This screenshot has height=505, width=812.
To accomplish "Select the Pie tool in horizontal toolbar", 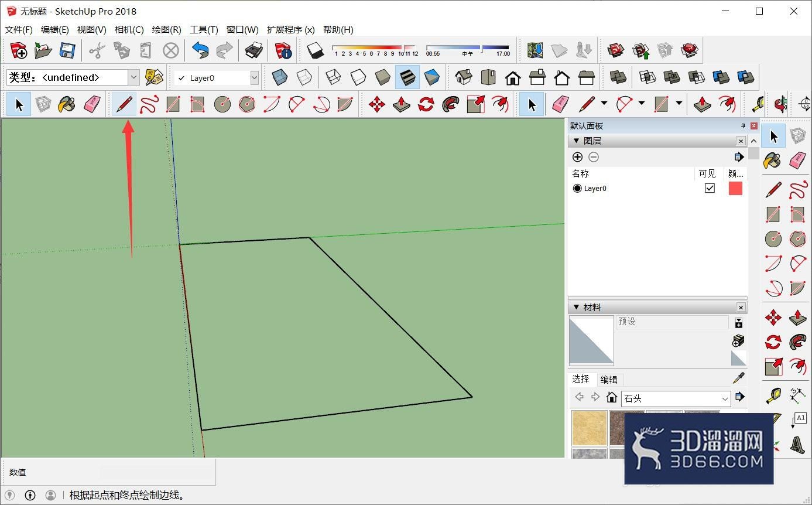I will click(345, 105).
